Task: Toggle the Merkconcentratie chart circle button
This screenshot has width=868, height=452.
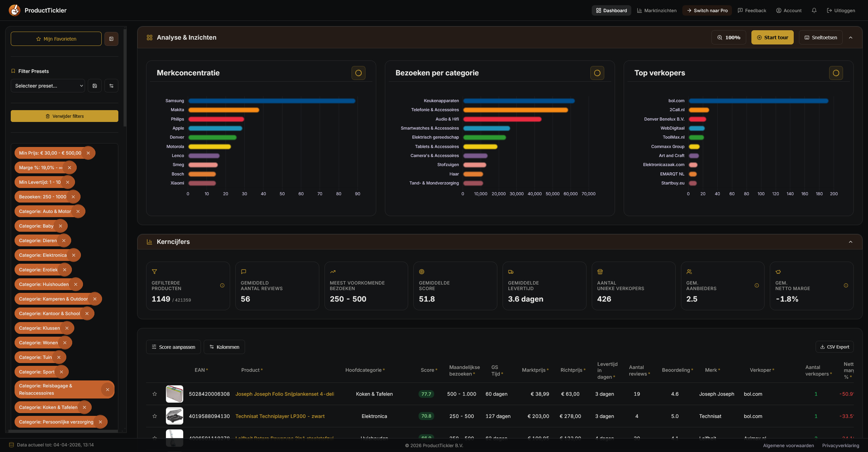Action: click(x=359, y=73)
